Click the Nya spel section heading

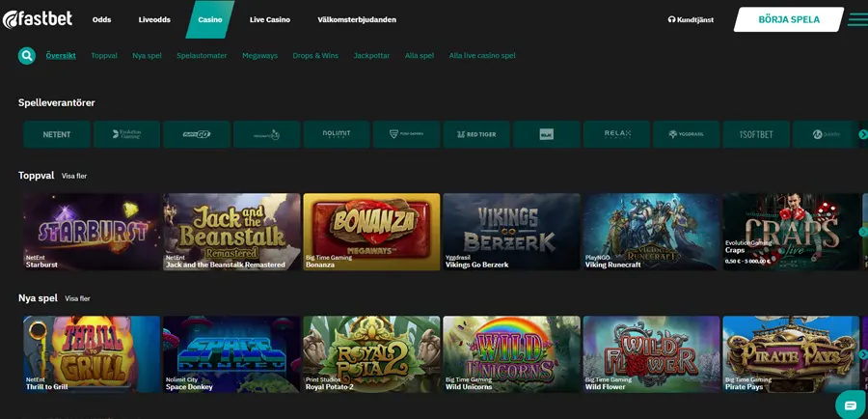[38, 298]
